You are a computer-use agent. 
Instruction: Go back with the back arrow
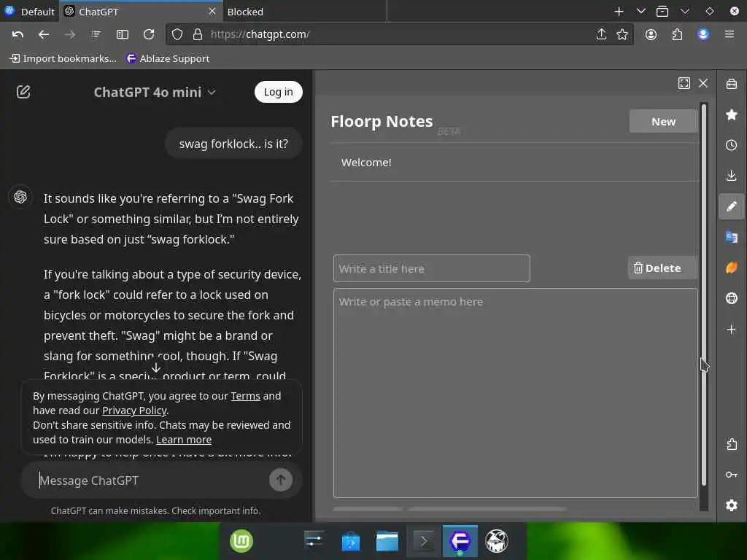(44, 34)
